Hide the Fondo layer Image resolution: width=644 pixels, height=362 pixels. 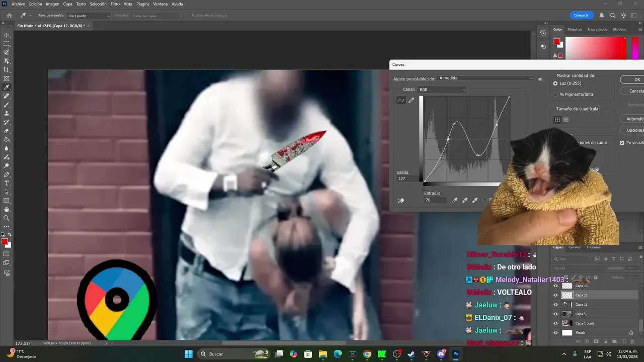(555, 333)
